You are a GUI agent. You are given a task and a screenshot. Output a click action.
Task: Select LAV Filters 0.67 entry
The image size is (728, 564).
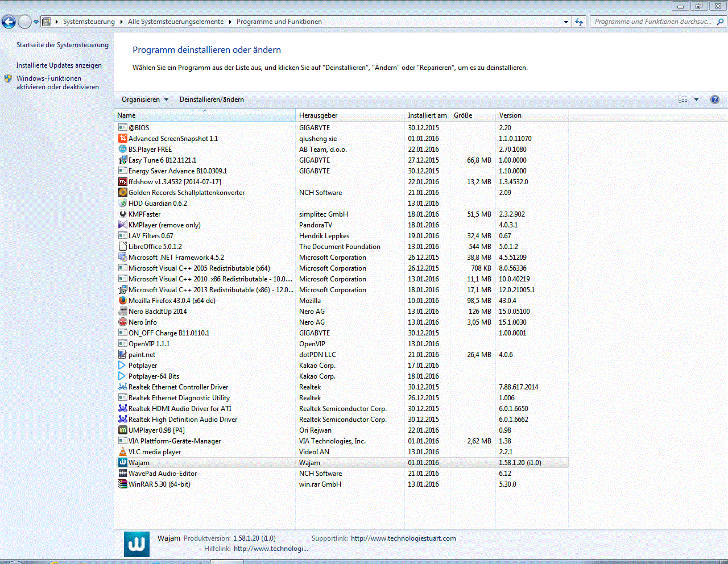[341, 236]
